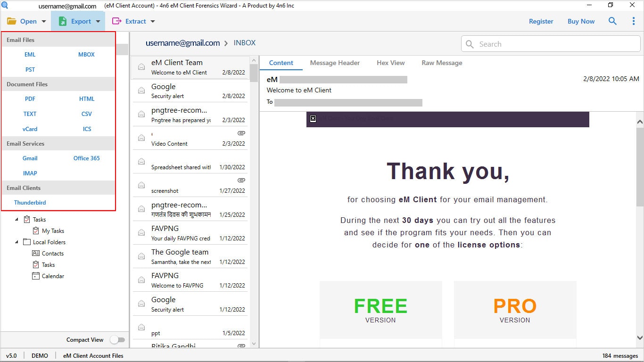Click the application logo in title bar
This screenshot has height=362, width=644.
(5, 5)
